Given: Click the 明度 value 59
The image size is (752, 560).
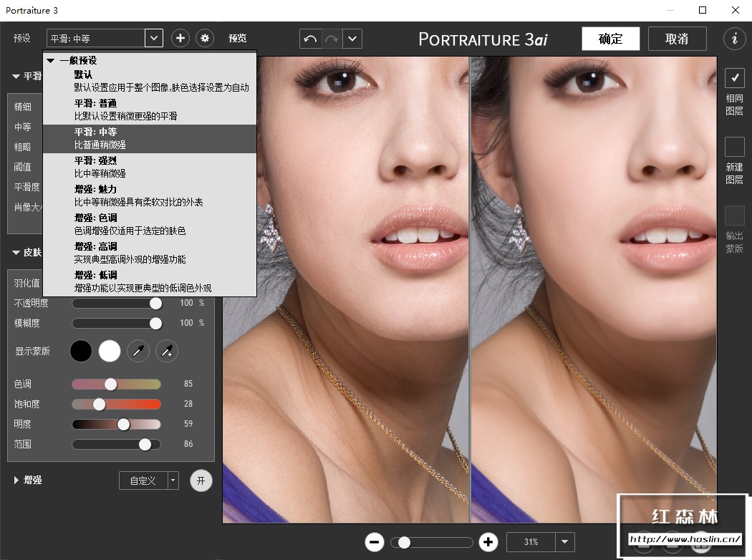Looking at the screenshot, I should point(188,425).
